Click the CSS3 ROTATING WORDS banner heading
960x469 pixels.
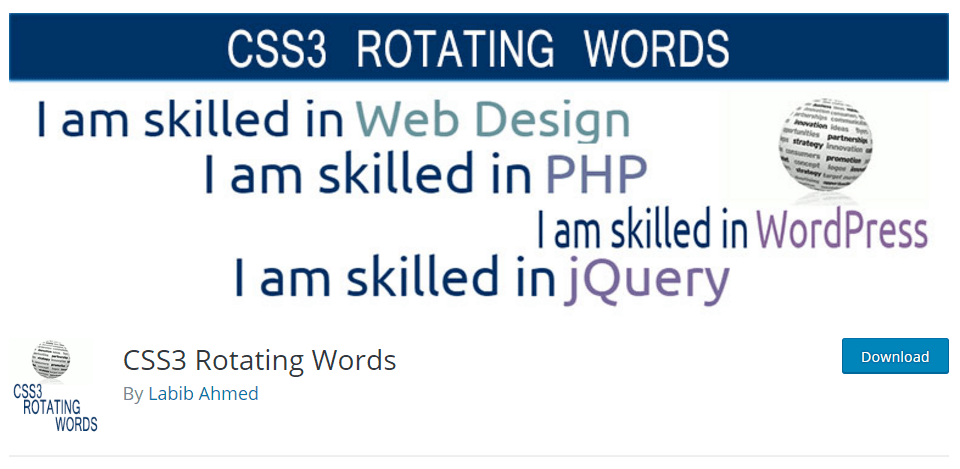(478, 48)
